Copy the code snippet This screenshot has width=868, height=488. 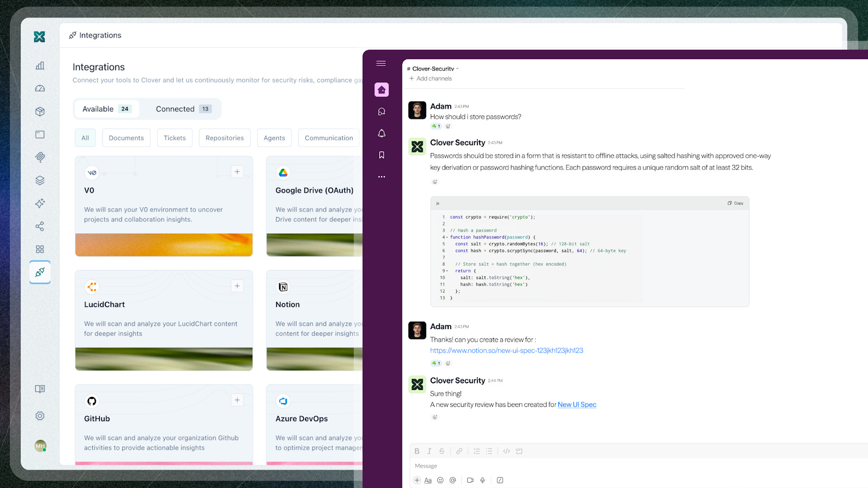pyautogui.click(x=736, y=203)
